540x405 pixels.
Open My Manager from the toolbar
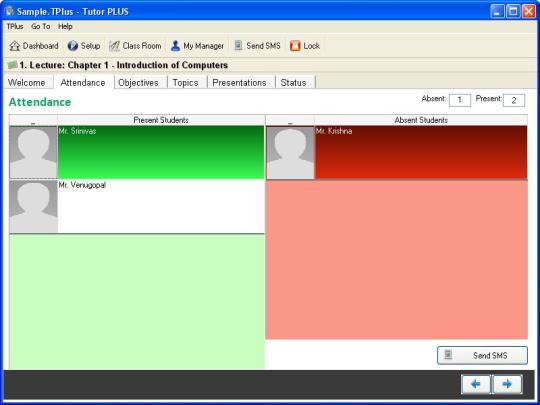pos(197,46)
